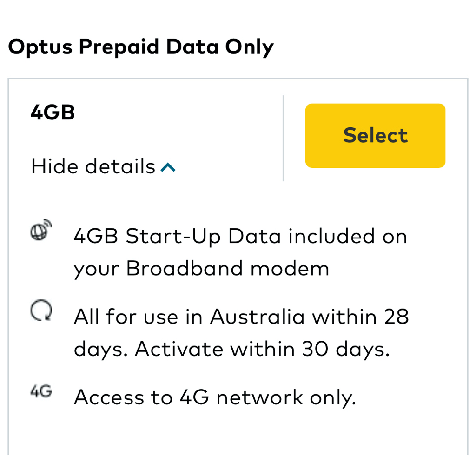476x476 pixels.
Task: Click the circular arrow validity icon
Action: (x=41, y=311)
